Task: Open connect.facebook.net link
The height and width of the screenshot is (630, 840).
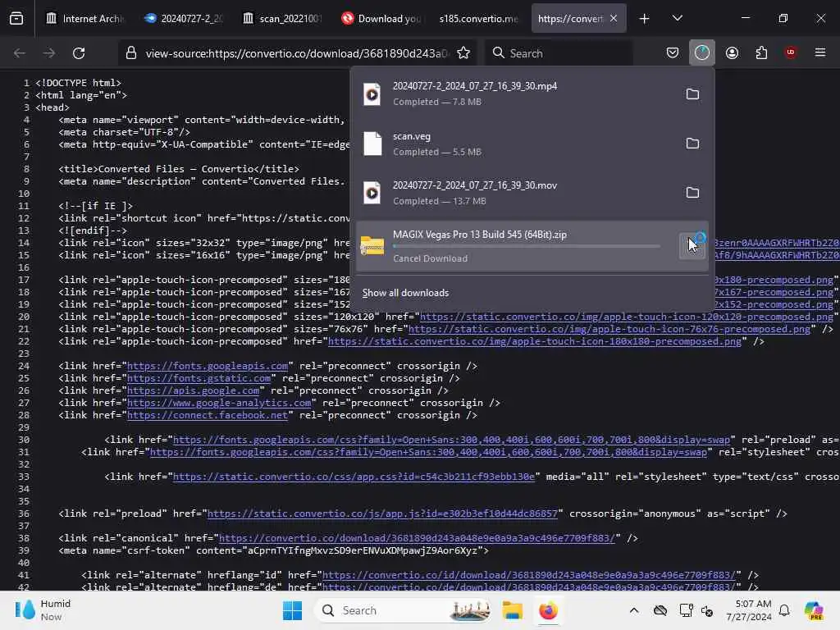Action: (208, 415)
